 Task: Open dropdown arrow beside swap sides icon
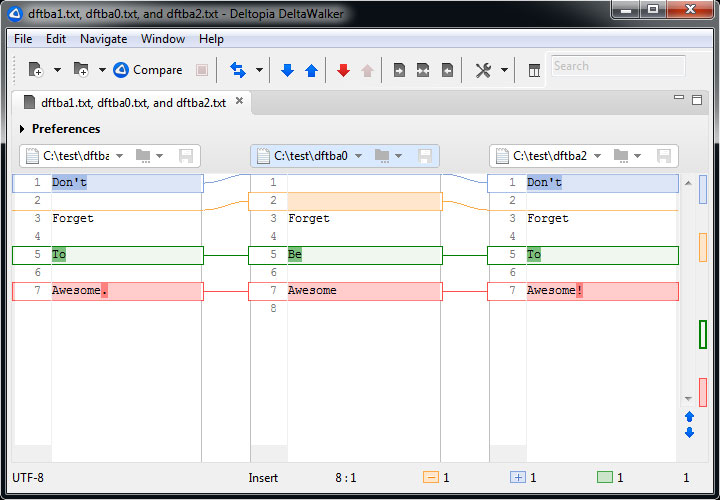[260, 70]
